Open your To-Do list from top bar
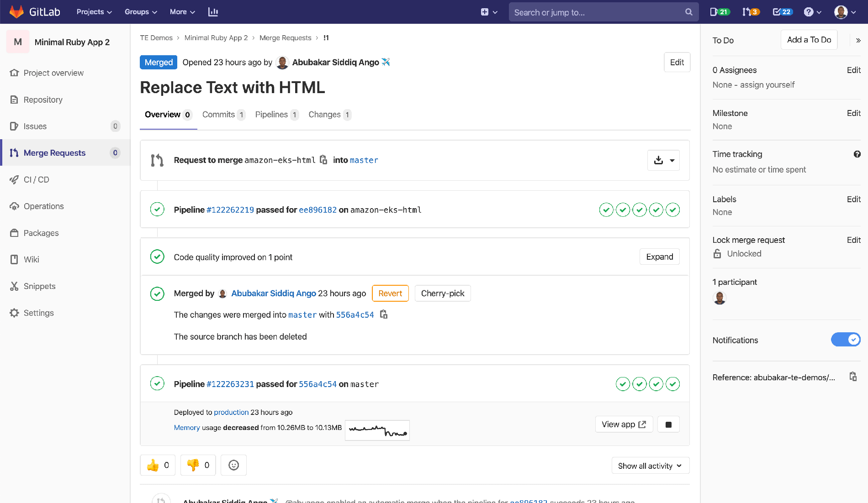Image resolution: width=868 pixels, height=503 pixels. pos(782,11)
